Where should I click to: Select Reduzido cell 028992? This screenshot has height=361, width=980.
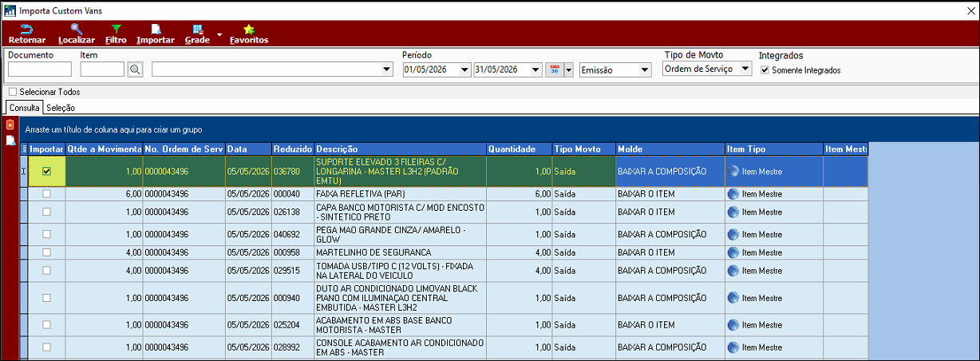tap(293, 347)
